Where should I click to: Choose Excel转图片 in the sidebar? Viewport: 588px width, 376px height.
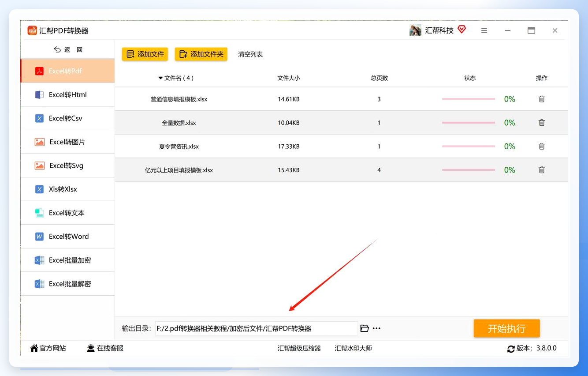pyautogui.click(x=67, y=142)
